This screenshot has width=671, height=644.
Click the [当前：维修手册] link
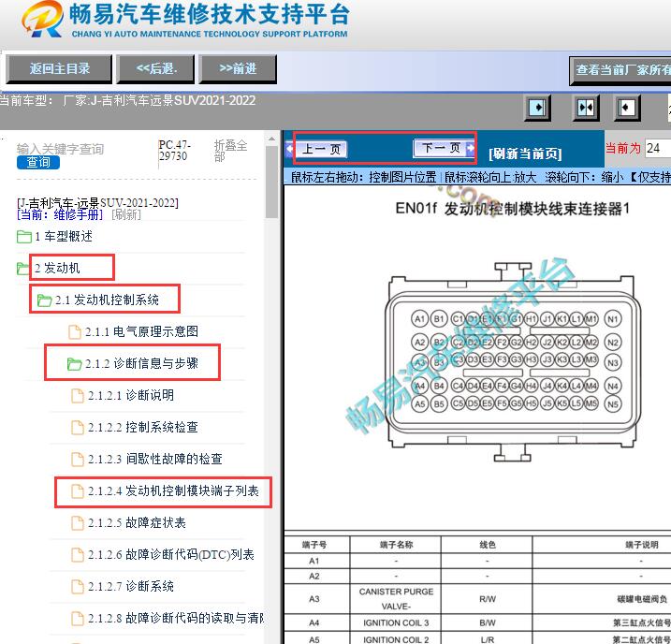[x=60, y=214]
